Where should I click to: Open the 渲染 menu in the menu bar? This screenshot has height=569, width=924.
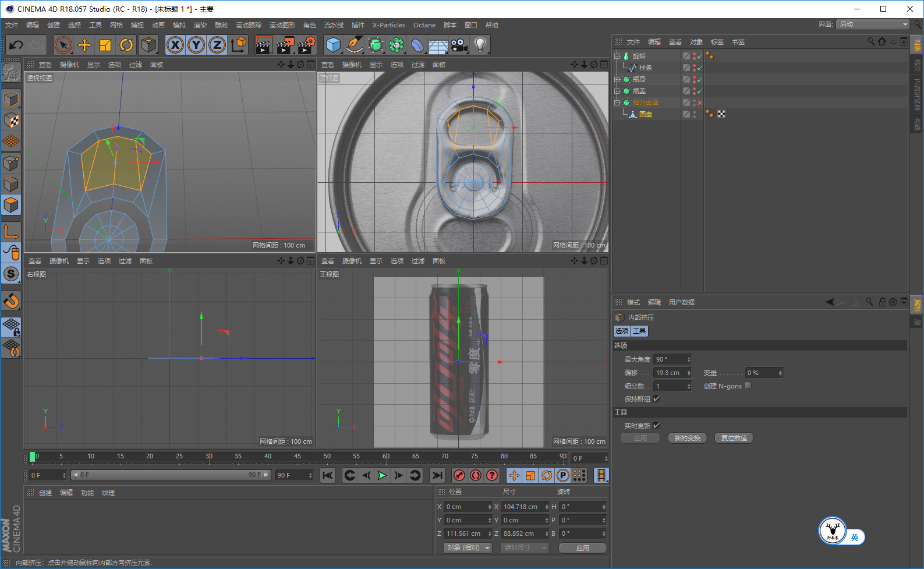pos(200,25)
